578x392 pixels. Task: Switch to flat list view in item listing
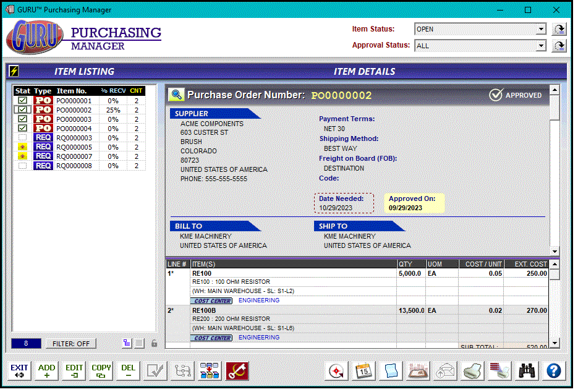click(139, 344)
